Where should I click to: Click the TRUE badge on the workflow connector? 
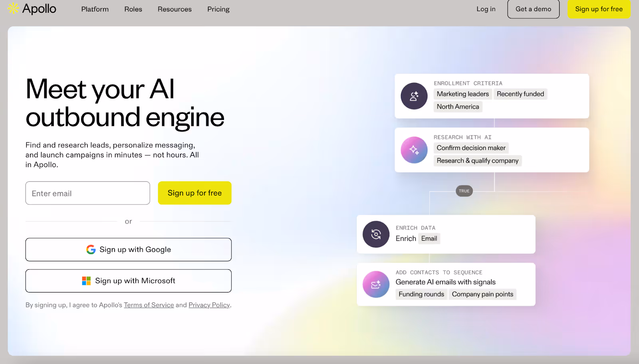tap(464, 191)
